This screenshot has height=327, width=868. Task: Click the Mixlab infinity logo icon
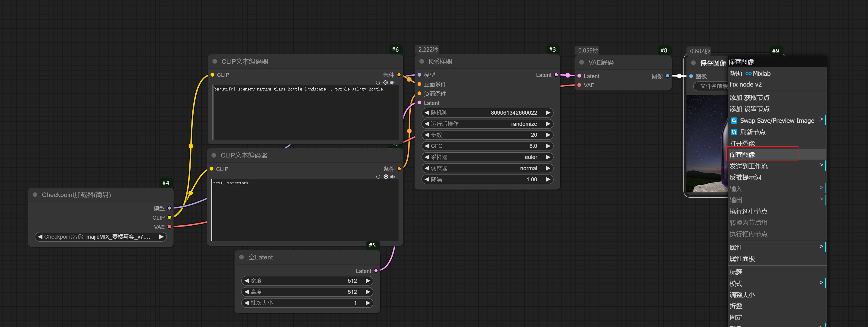tap(748, 74)
